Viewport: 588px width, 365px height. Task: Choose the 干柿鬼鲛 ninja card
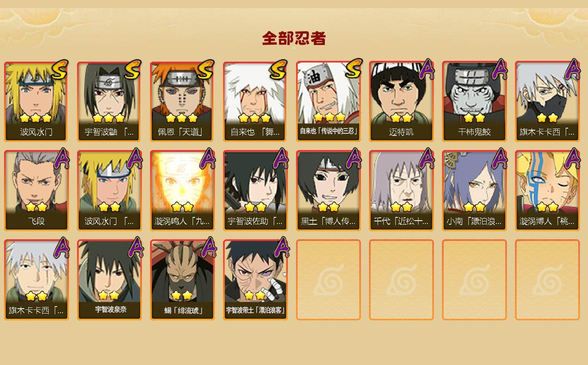point(474,101)
